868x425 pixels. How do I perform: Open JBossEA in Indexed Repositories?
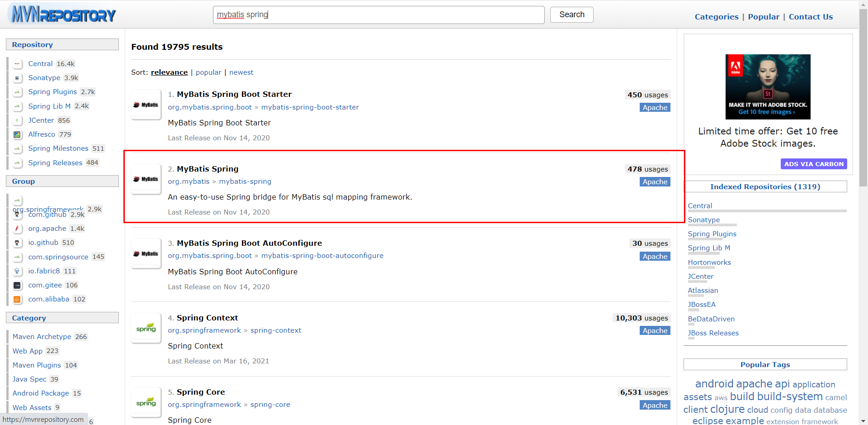click(702, 305)
